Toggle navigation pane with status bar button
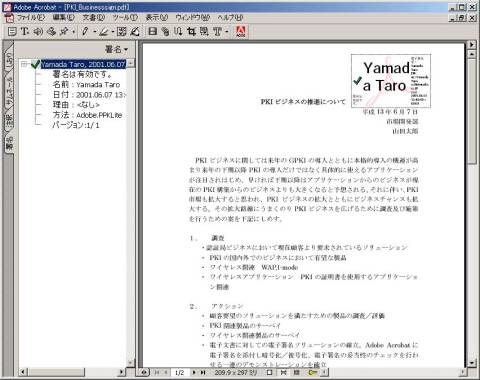 coord(144,372)
